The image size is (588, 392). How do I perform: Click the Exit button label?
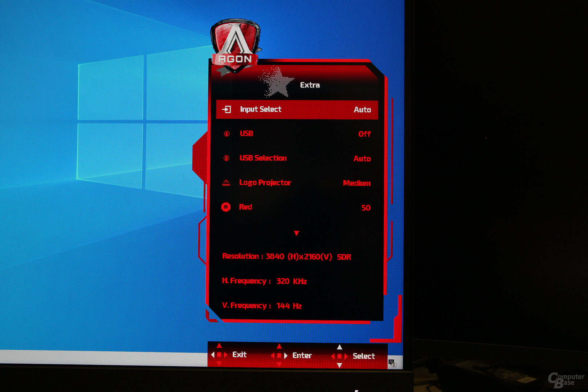tap(239, 355)
